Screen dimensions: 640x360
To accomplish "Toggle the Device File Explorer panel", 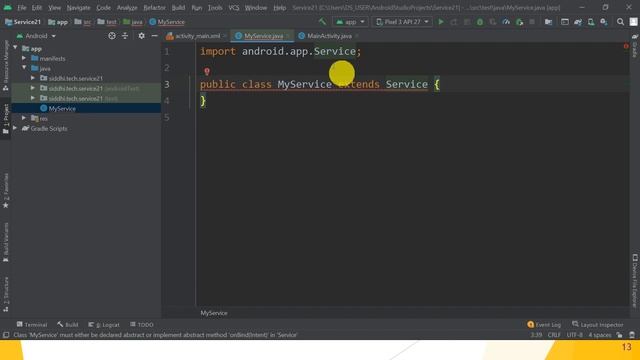I will 635,280.
